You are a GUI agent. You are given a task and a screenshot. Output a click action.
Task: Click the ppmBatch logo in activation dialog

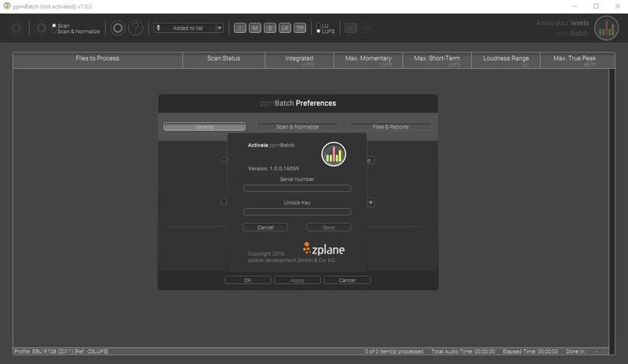pos(334,154)
